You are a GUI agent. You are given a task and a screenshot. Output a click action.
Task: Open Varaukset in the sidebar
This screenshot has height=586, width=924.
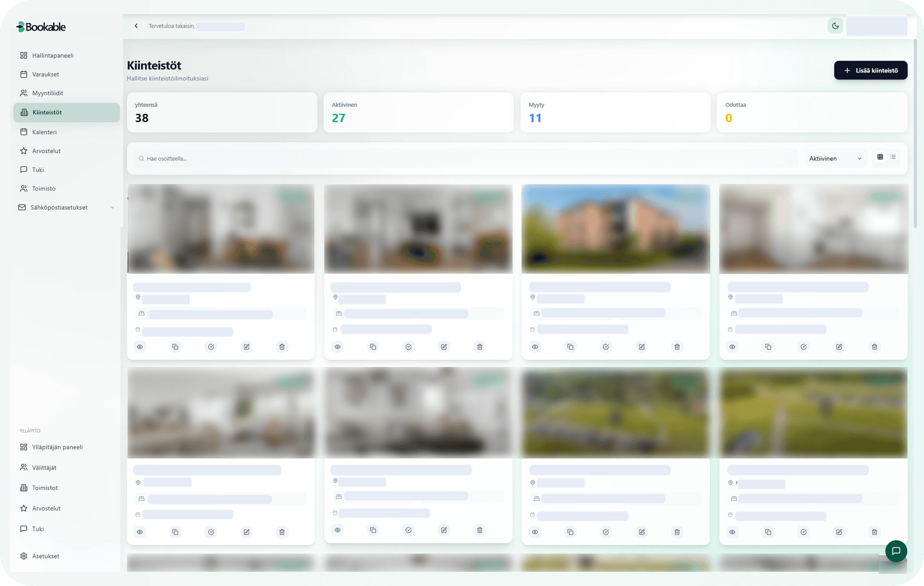(x=45, y=74)
